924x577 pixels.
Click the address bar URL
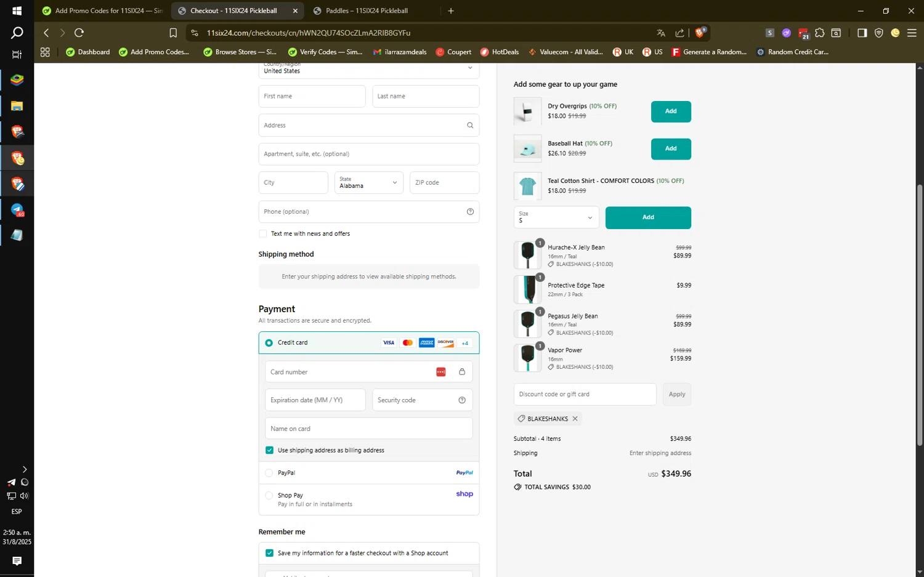pyautogui.click(x=309, y=33)
